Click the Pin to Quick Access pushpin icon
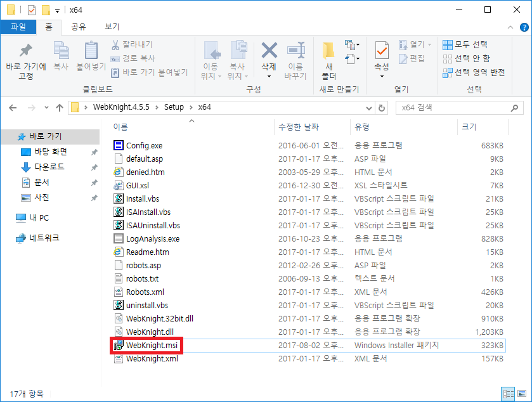The image size is (532, 402). [x=26, y=51]
